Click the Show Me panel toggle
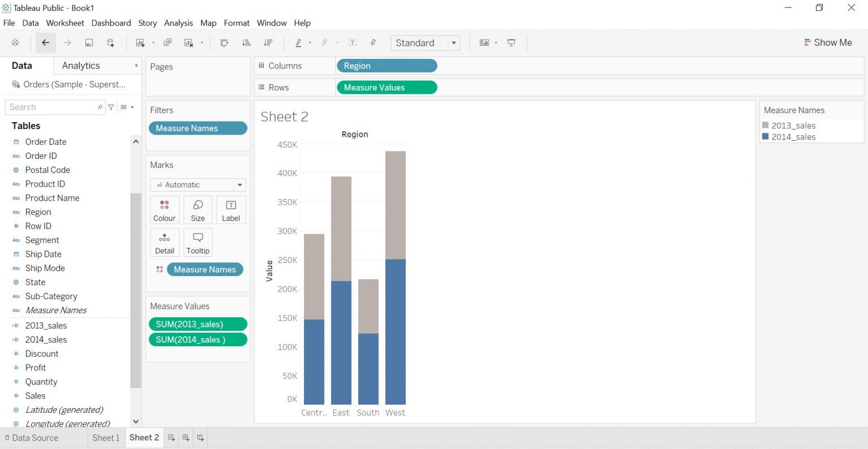The width and height of the screenshot is (868, 449). coord(828,42)
